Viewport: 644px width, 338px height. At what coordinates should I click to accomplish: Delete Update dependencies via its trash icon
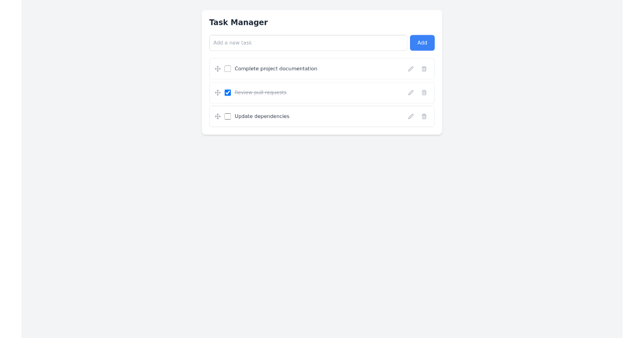pos(424,116)
